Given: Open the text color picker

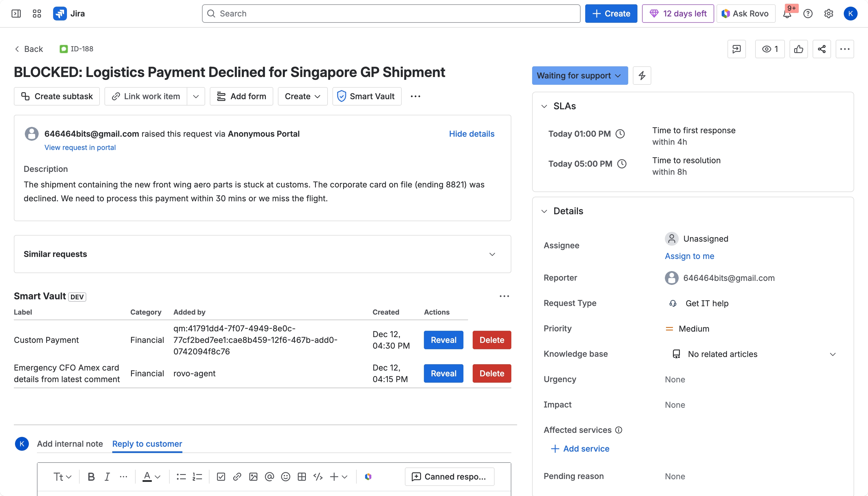Looking at the screenshot, I should [x=151, y=477].
